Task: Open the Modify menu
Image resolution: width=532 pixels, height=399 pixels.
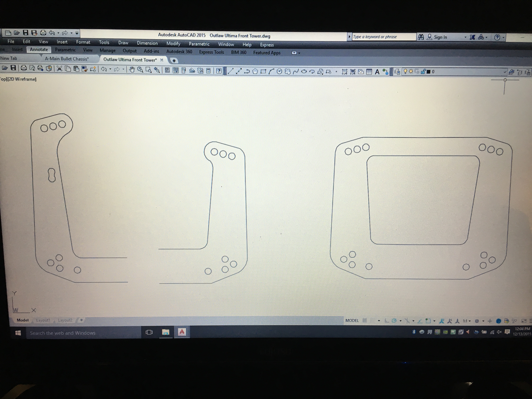Action: tap(173, 44)
